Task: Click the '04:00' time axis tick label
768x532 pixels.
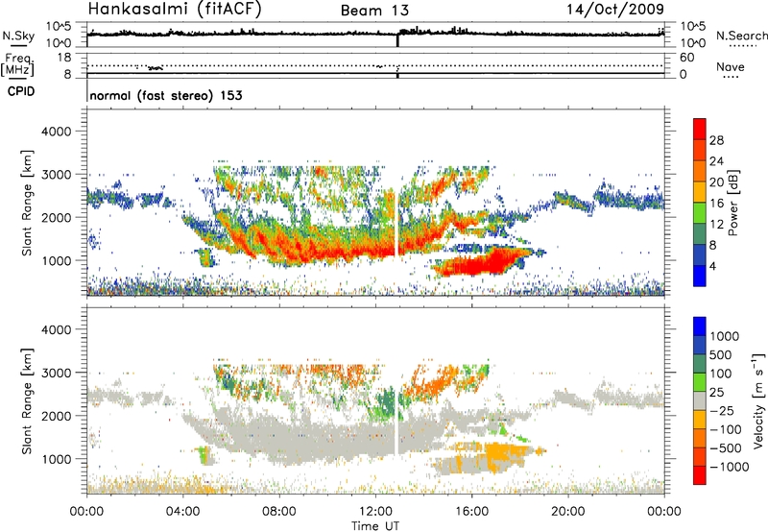Action: (x=183, y=511)
